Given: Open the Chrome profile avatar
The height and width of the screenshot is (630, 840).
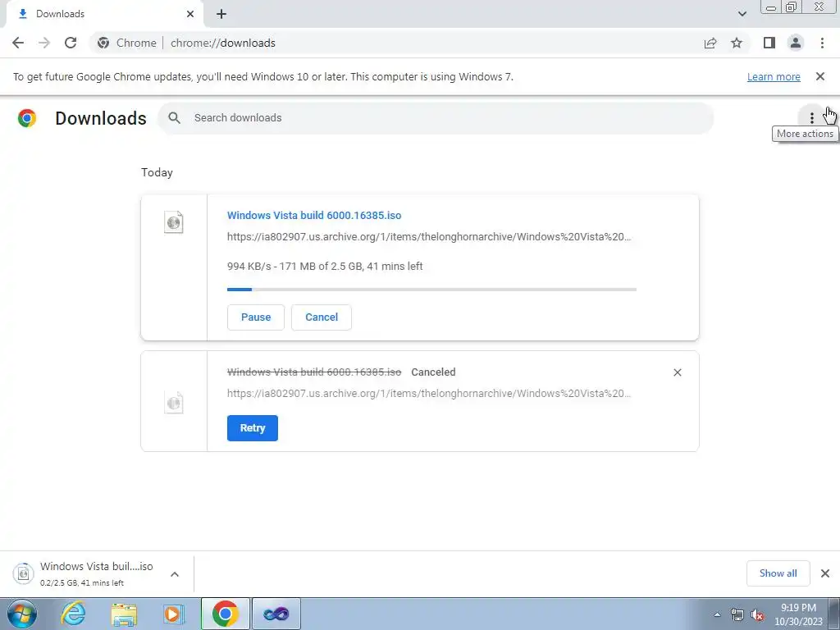Looking at the screenshot, I should point(796,43).
